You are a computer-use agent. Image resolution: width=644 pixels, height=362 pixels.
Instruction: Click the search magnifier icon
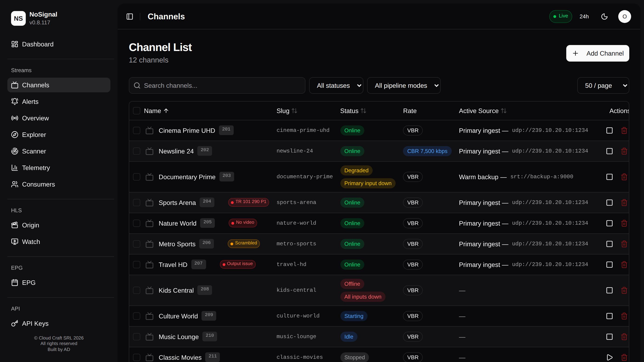pyautogui.click(x=137, y=86)
